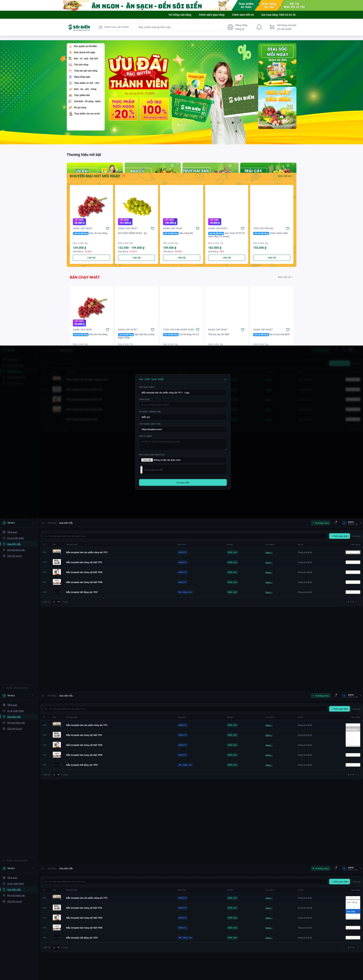Click the Lưu giao diện save button
This screenshot has width=363, height=980.
[x=183, y=482]
